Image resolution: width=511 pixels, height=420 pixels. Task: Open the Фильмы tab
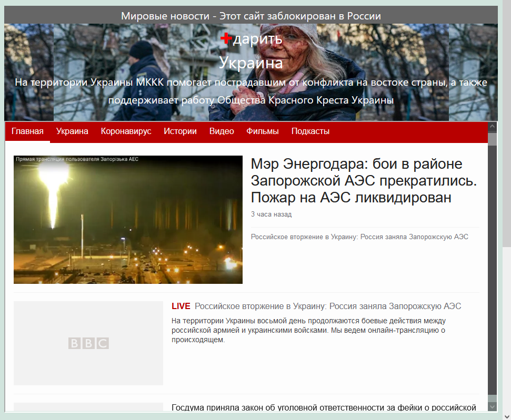coord(263,131)
